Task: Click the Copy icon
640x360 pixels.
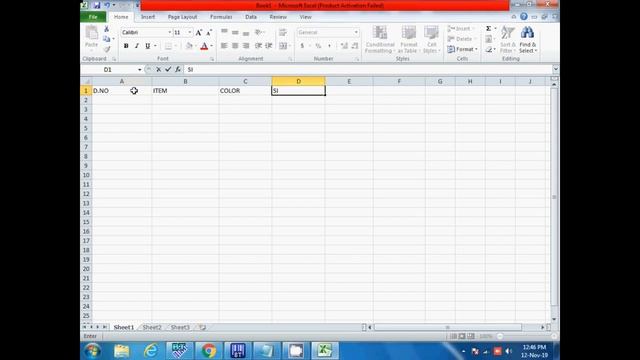Action: (x=107, y=39)
